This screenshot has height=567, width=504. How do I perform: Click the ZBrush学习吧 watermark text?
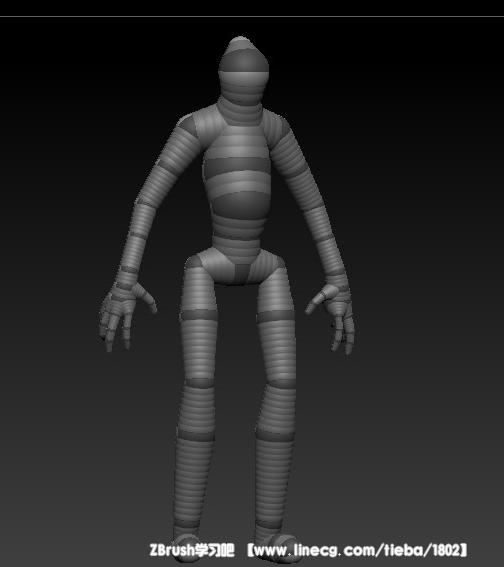pos(192,550)
